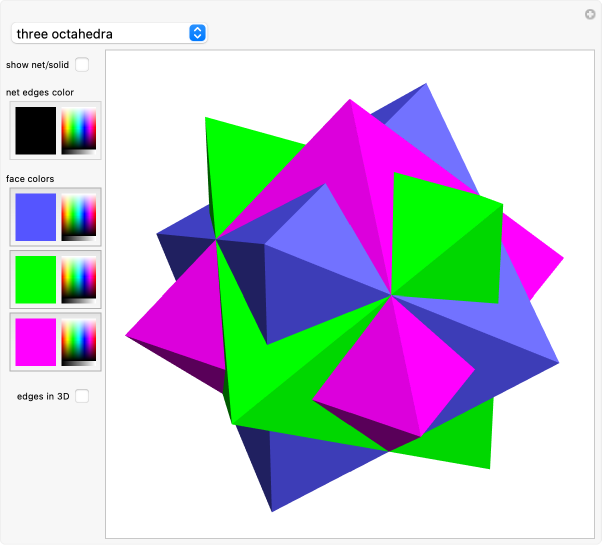This screenshot has height=546, width=602.
Task: Open the spectrum picker beside the magenta swatch
Action: 79,341
